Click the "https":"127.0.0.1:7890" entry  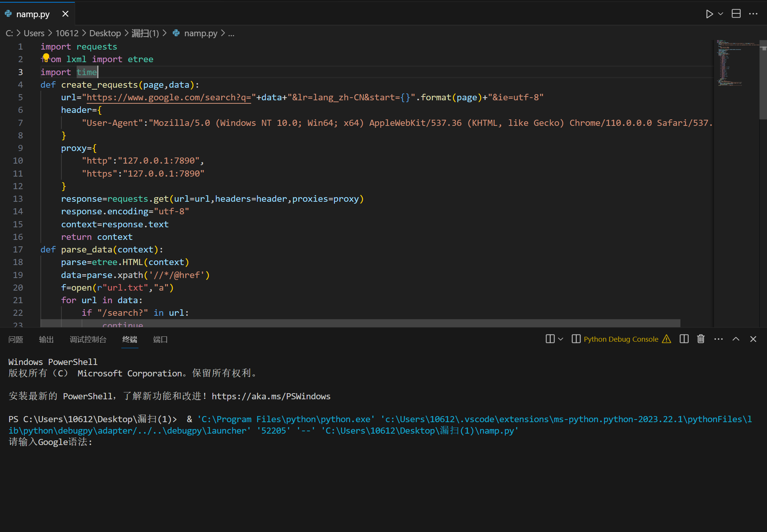(143, 174)
